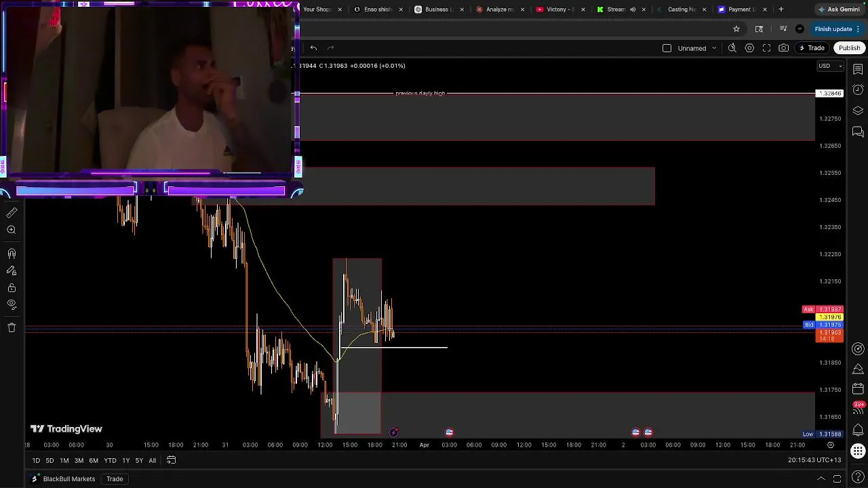Image resolution: width=868 pixels, height=488 pixels.
Task: Open News feed icon with 99+ badge
Action: [x=858, y=408]
